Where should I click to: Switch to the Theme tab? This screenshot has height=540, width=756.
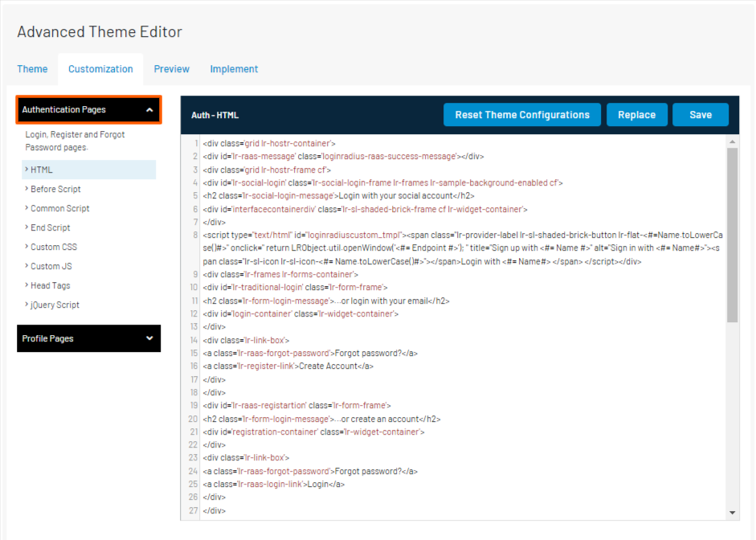tap(32, 69)
